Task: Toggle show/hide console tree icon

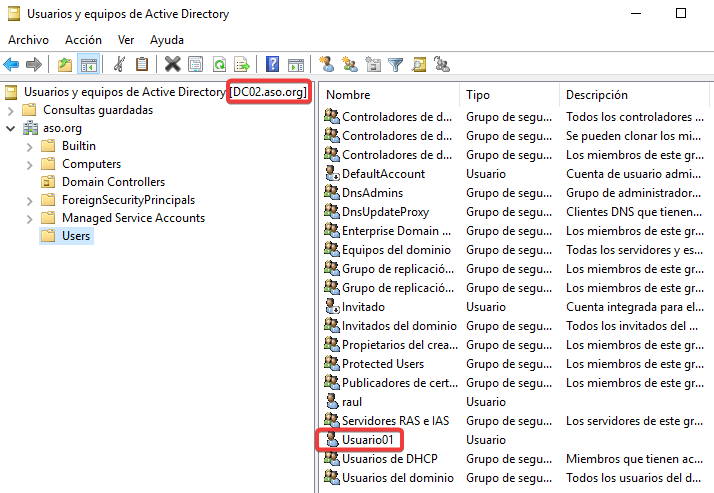Action: pyautogui.click(x=89, y=65)
